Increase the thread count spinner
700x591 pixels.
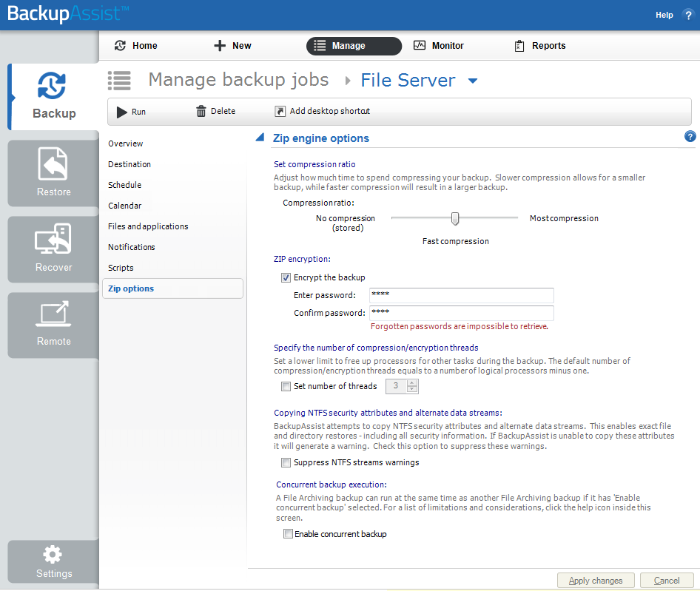(x=412, y=382)
